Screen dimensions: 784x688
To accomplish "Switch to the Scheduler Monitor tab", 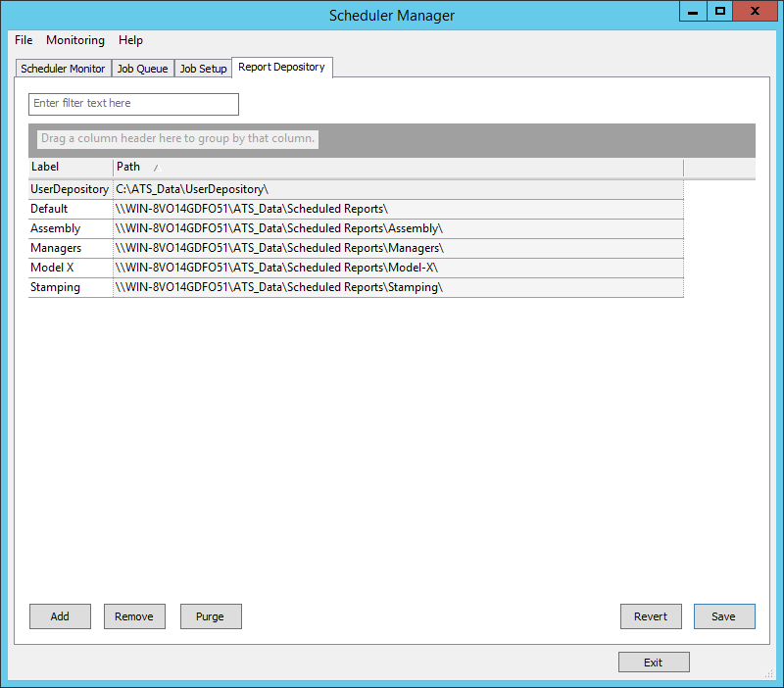I will tap(63, 69).
